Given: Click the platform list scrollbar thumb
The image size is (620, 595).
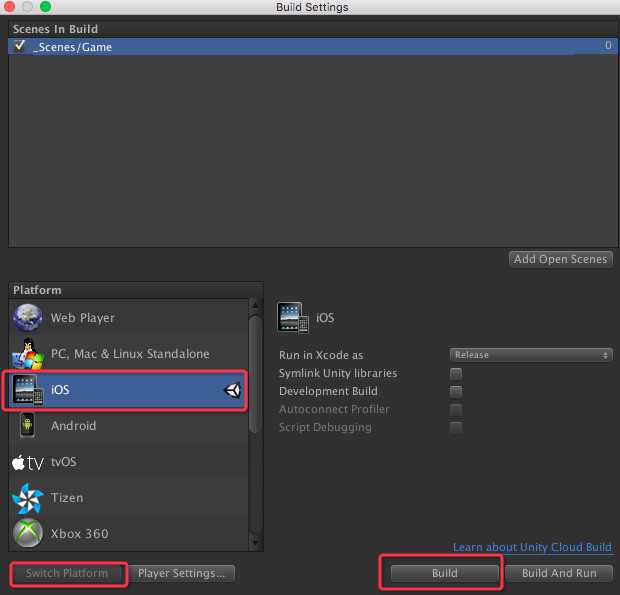Looking at the screenshot, I should point(255,374).
